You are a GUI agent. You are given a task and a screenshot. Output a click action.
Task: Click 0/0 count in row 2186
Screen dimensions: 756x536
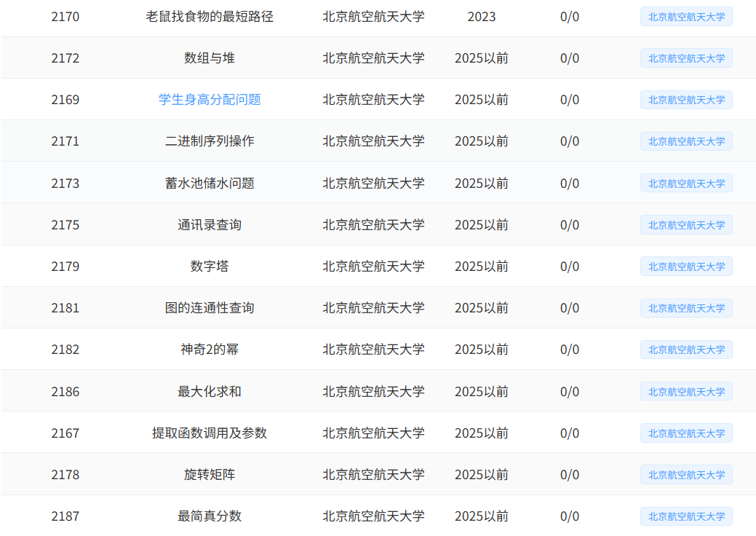(570, 391)
